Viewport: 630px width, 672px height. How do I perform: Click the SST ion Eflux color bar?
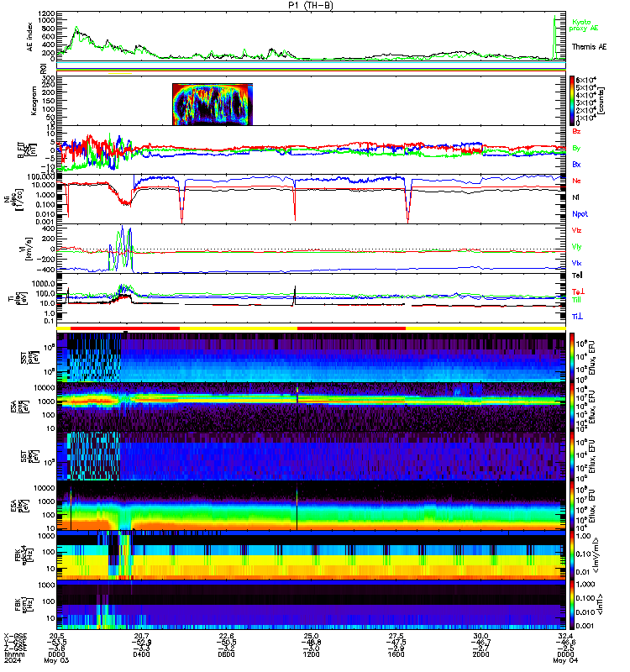pos(572,356)
